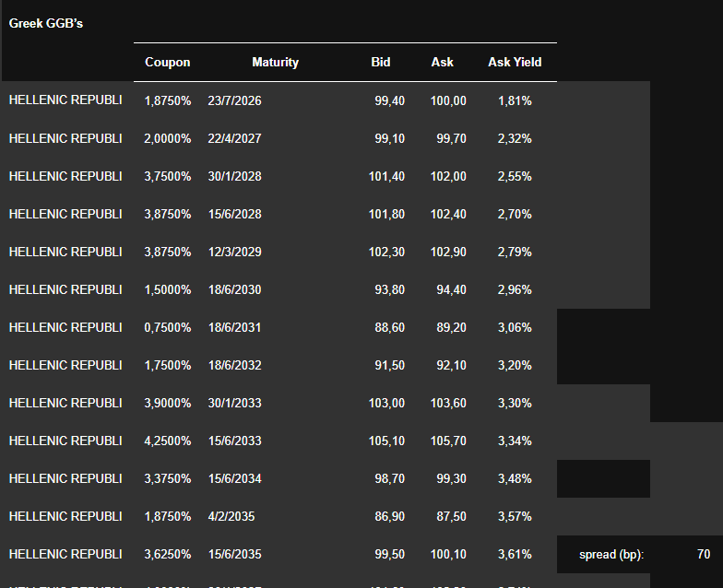Screen dimensions: 723x588
Task: Click coupon cell 4,2500%
Action: click(168, 441)
